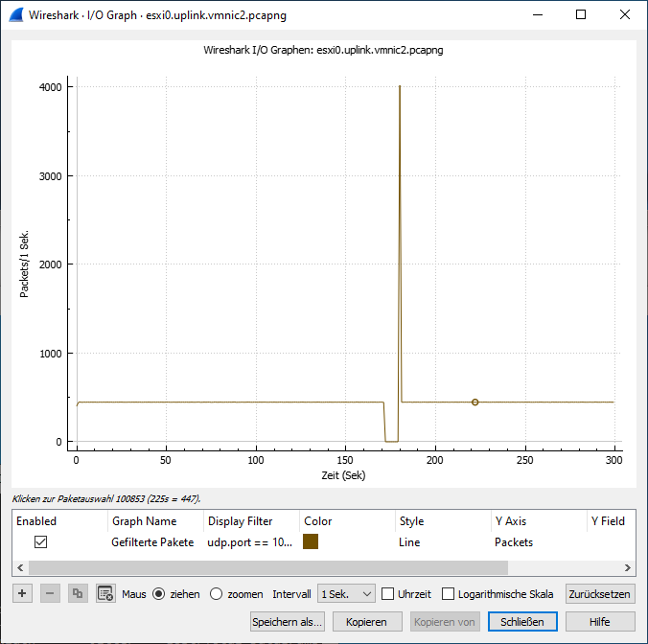The width and height of the screenshot is (648, 644).
Task: Click the 'Display Filter' column header
Action: [x=251, y=521]
